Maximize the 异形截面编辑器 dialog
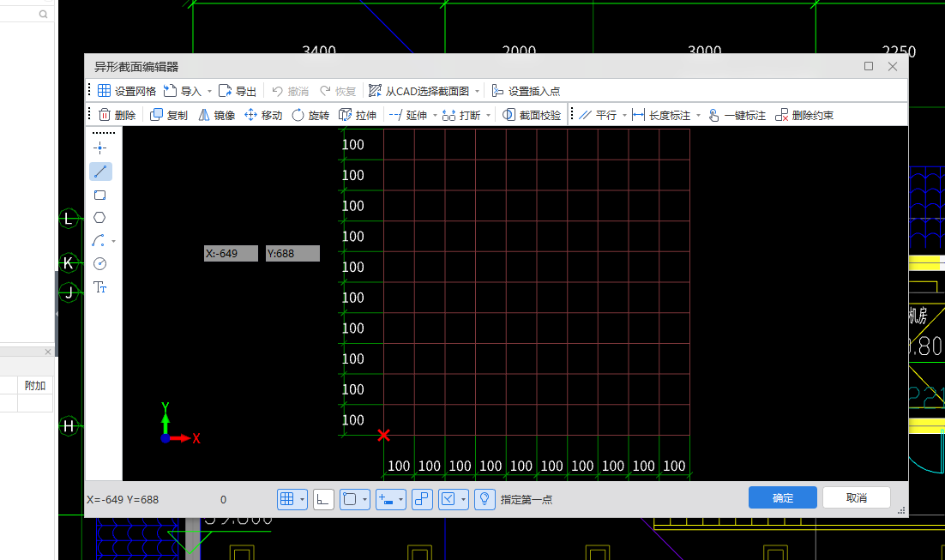The image size is (945, 560). [x=869, y=66]
